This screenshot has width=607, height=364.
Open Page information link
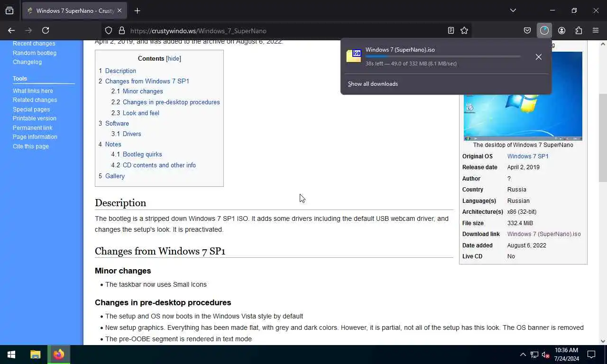click(35, 137)
